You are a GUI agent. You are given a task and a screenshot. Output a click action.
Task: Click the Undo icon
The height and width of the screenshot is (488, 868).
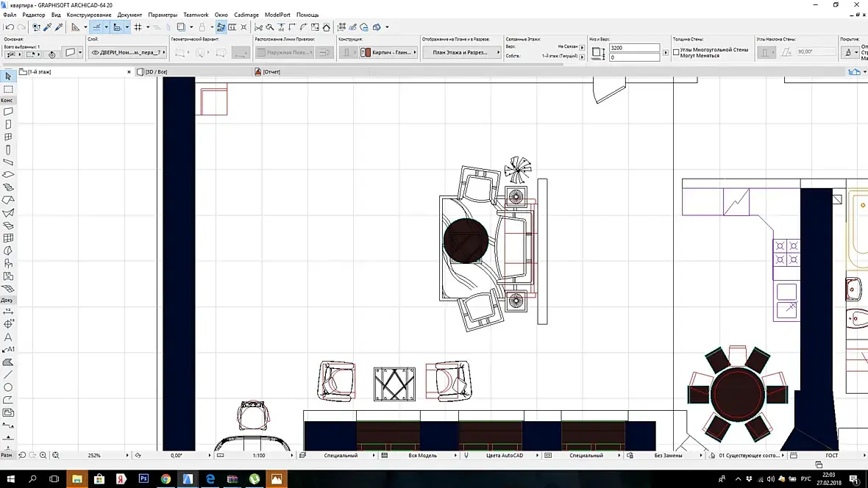[10, 27]
